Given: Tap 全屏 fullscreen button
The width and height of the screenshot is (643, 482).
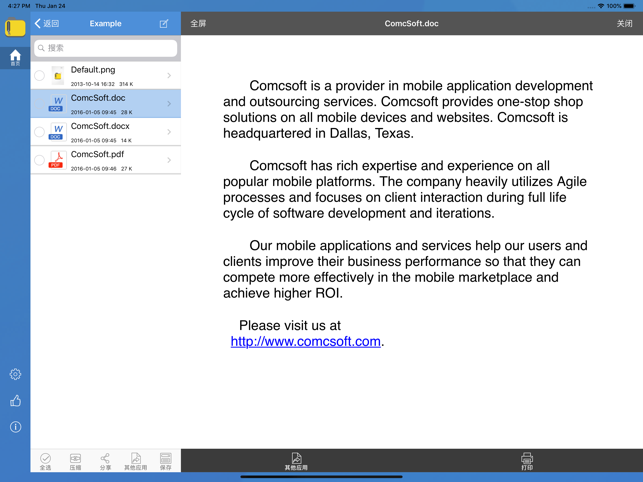Looking at the screenshot, I should point(198,23).
